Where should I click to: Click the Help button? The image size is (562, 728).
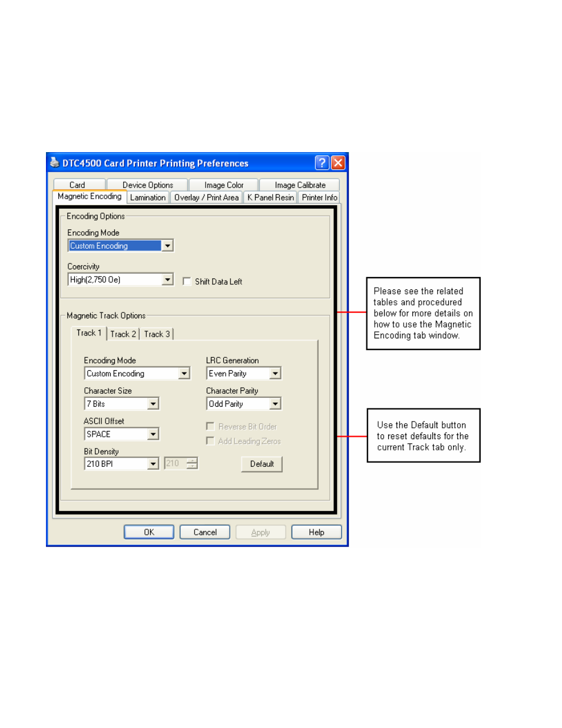[x=316, y=532]
